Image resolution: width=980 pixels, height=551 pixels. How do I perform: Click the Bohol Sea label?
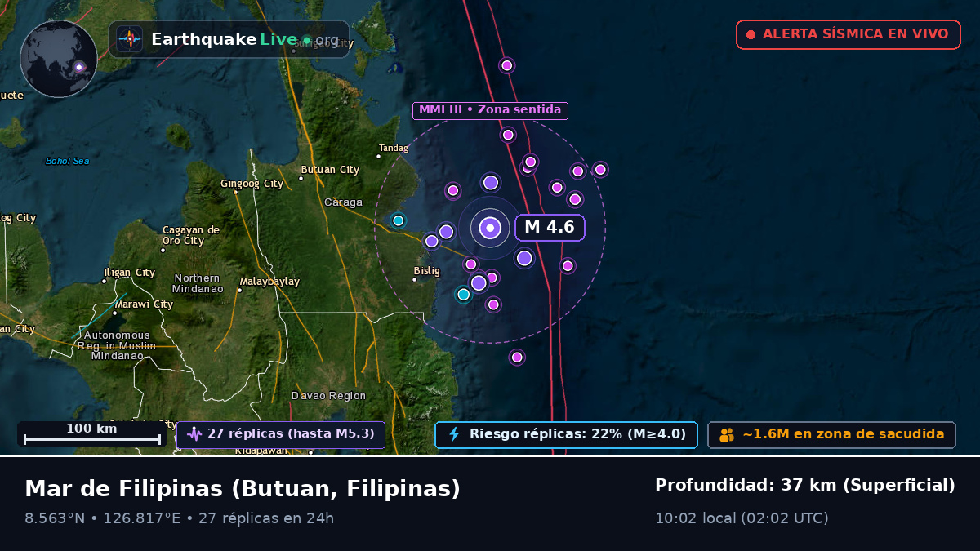tap(68, 161)
